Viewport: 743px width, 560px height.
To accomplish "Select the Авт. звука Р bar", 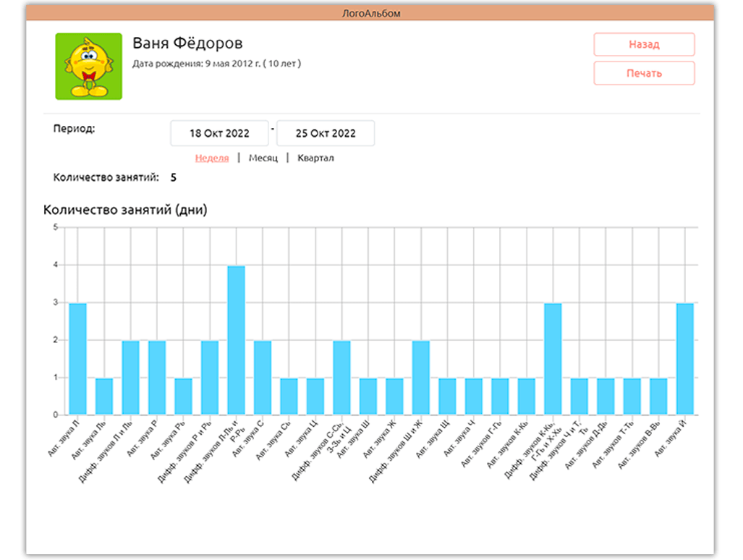I will (x=157, y=377).
